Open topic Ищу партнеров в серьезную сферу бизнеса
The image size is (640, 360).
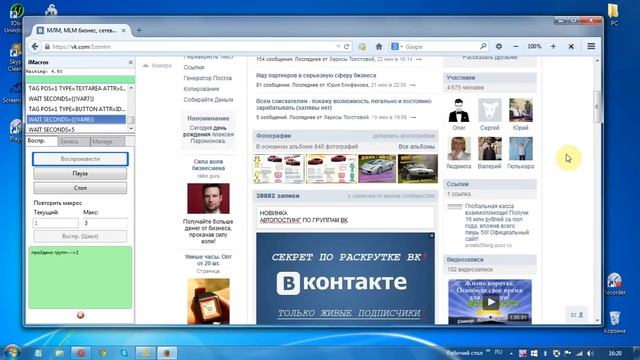(x=316, y=76)
